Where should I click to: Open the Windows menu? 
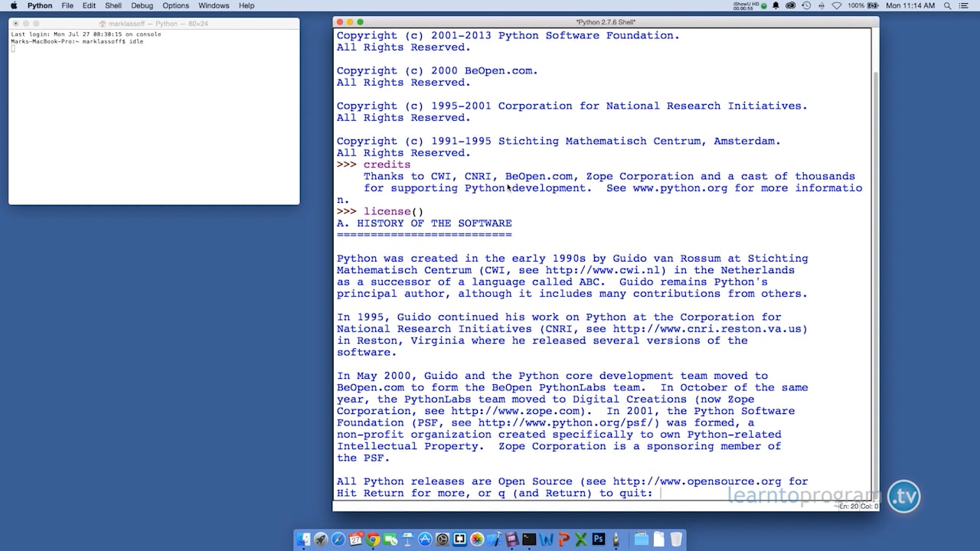[214, 5]
